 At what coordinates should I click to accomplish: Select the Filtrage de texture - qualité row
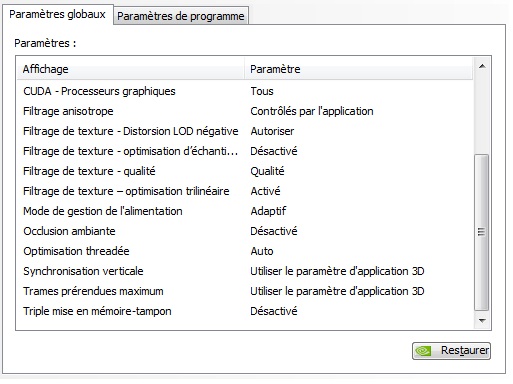point(245,171)
